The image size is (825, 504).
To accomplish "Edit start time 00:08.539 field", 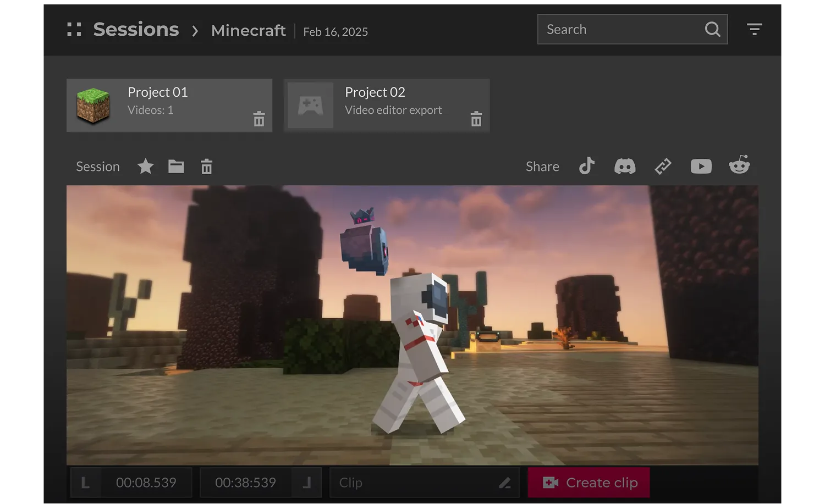I will tap(146, 483).
